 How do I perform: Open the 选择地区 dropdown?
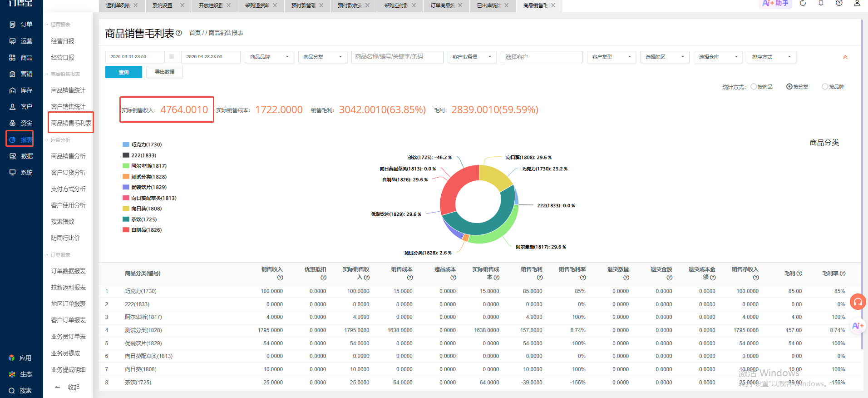[665, 57]
